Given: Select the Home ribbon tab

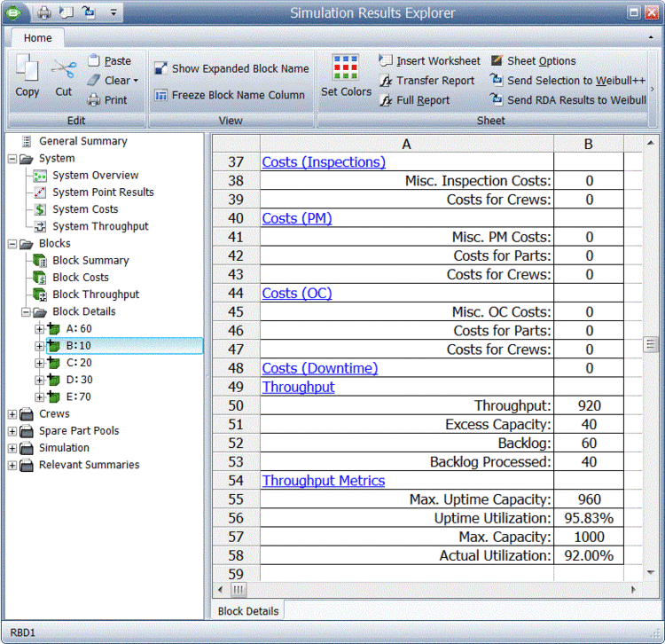Looking at the screenshot, I should pyautogui.click(x=38, y=38).
